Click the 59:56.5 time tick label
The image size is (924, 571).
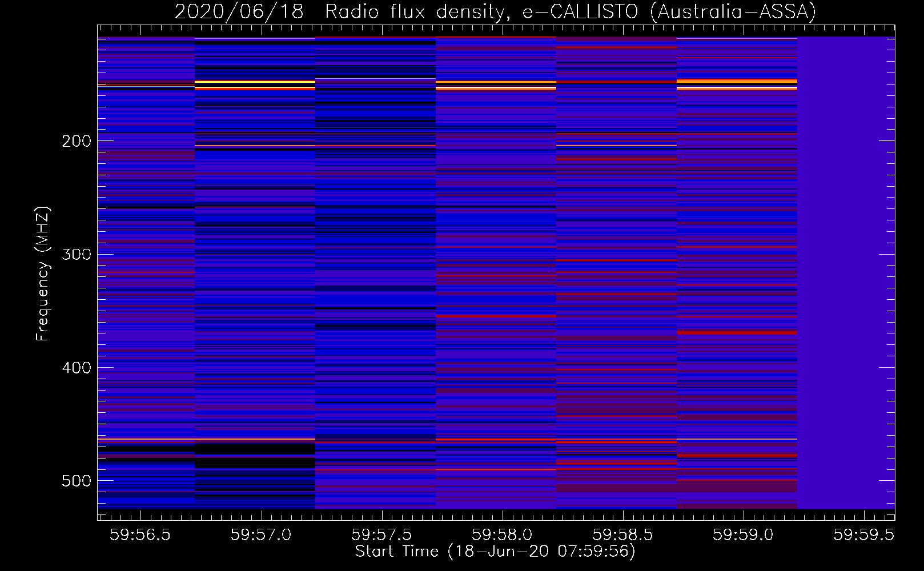pos(140,534)
